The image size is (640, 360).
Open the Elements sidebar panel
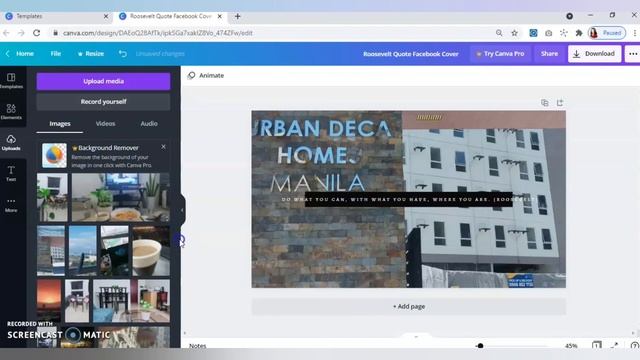(11, 111)
